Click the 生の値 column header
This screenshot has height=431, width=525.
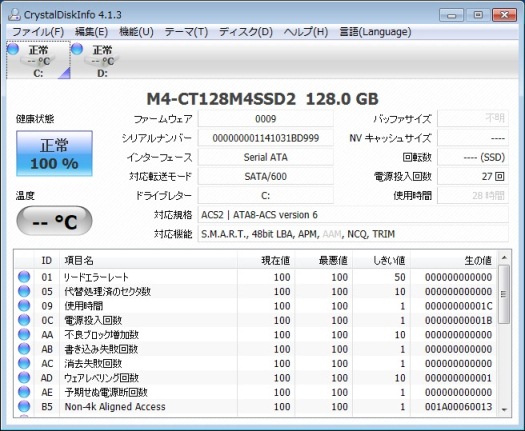pyautogui.click(x=453, y=260)
